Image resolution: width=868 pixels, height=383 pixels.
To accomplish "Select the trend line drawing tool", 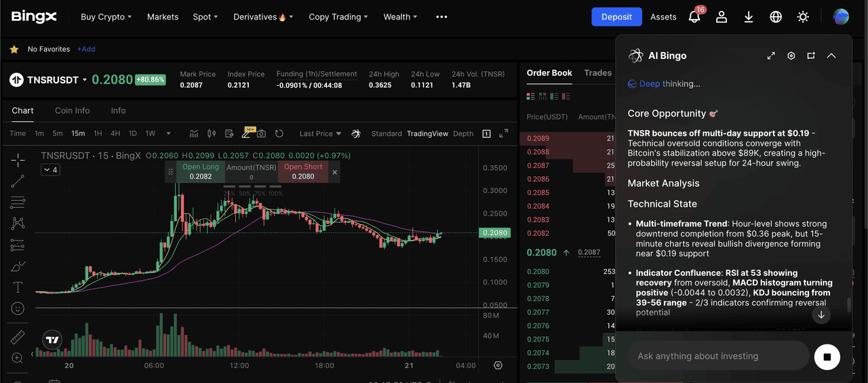I will pos(18,180).
